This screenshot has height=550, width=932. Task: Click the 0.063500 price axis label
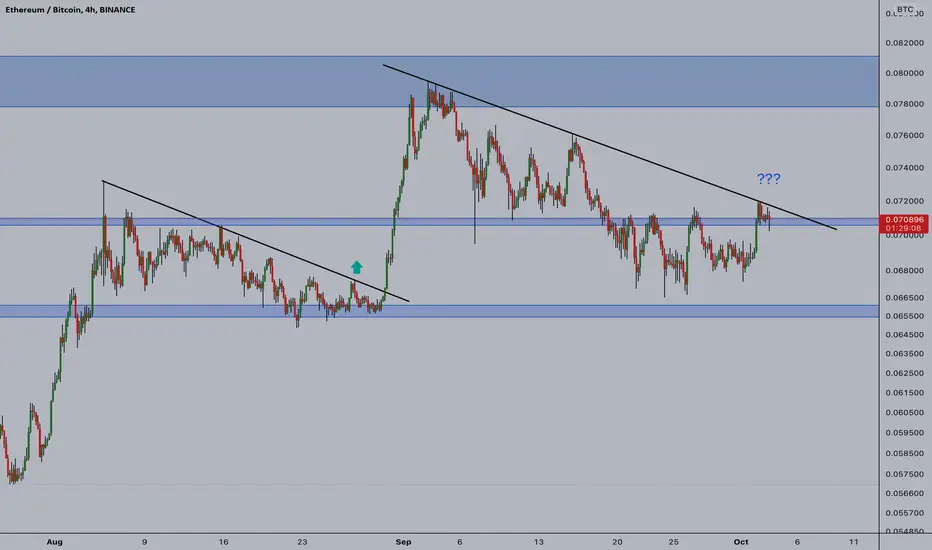click(905, 354)
